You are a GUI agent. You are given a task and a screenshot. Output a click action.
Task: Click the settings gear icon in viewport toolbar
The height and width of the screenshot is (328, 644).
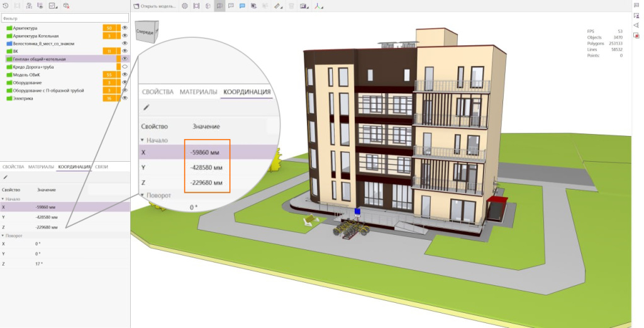pyautogui.click(x=184, y=6)
